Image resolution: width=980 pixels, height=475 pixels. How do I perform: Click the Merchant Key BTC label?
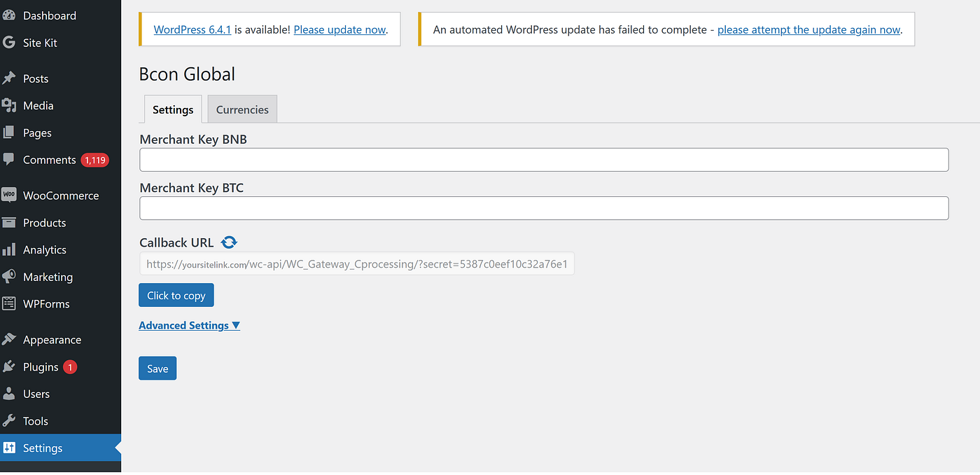tap(192, 188)
